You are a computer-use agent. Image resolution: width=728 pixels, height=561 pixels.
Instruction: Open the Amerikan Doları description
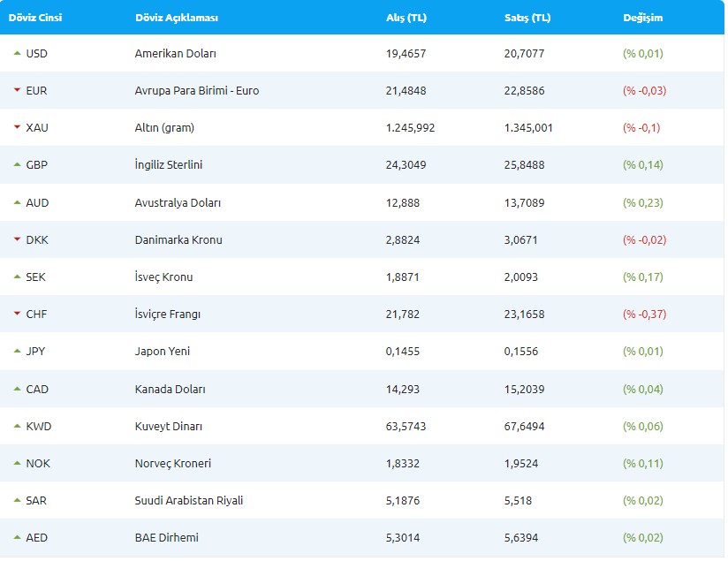pyautogui.click(x=175, y=54)
